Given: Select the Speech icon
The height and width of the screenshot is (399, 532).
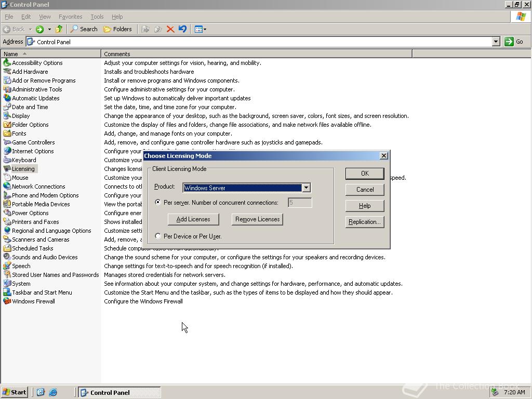Looking at the screenshot, I should 7,265.
